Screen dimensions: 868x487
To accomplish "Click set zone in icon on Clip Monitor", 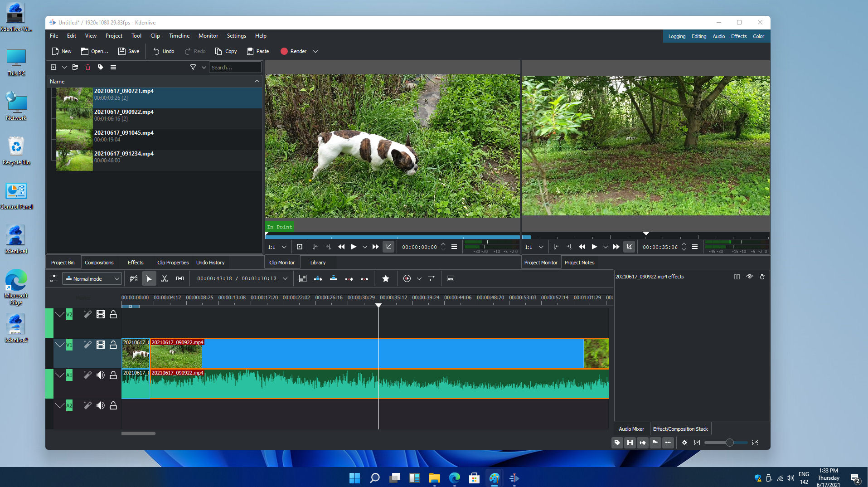I will (315, 247).
